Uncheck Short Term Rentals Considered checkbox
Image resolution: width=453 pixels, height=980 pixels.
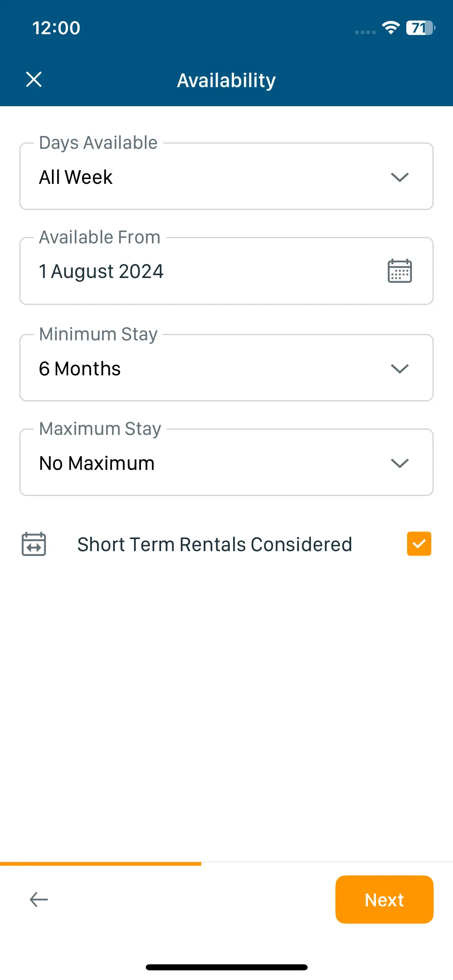[x=419, y=544]
